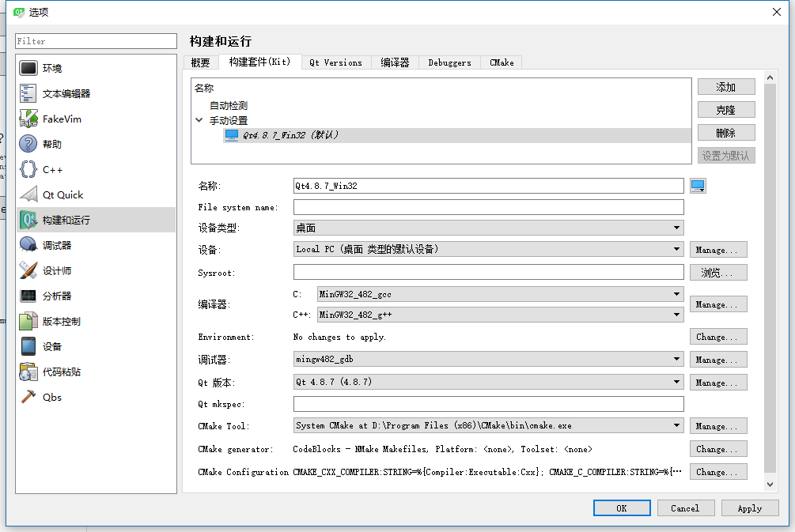Click the Qt logo in the title bar

tap(19, 12)
